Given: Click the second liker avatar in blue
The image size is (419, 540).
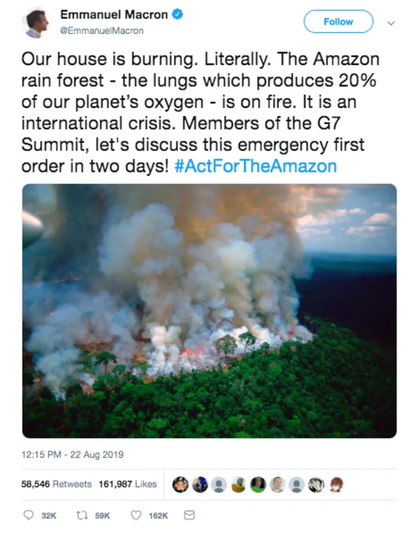Looking at the screenshot, I should pyautogui.click(x=200, y=485).
